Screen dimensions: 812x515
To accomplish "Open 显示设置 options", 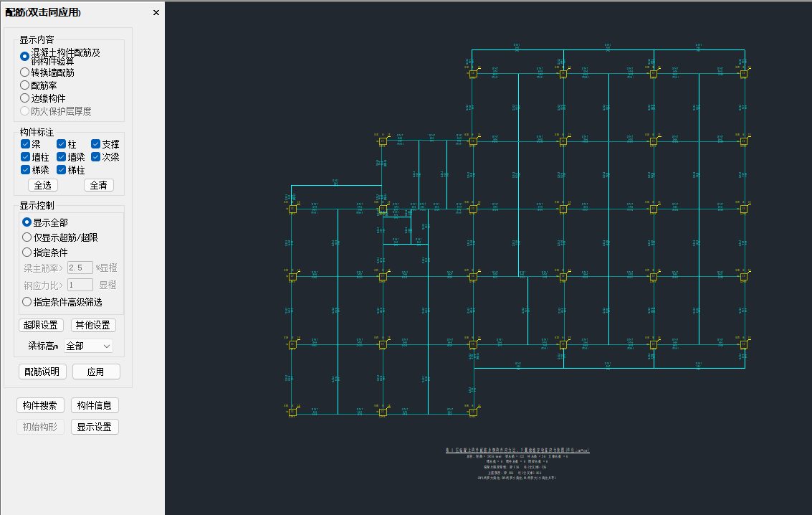I will (x=95, y=426).
